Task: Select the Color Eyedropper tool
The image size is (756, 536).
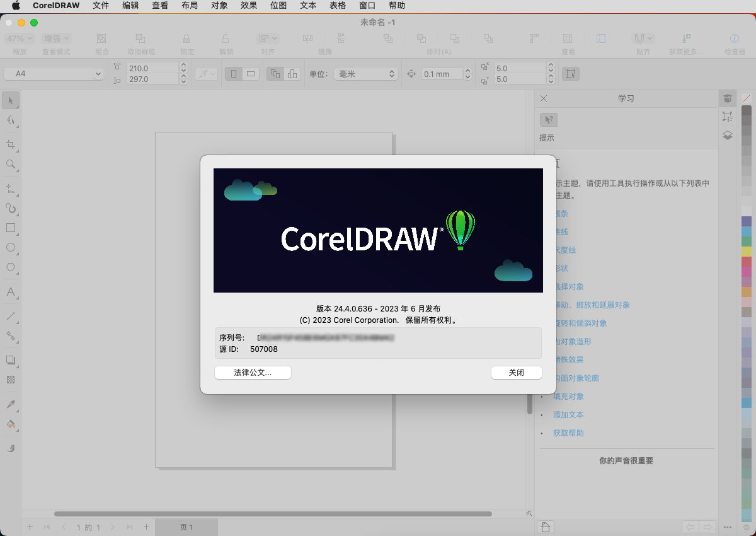Action: (11, 404)
